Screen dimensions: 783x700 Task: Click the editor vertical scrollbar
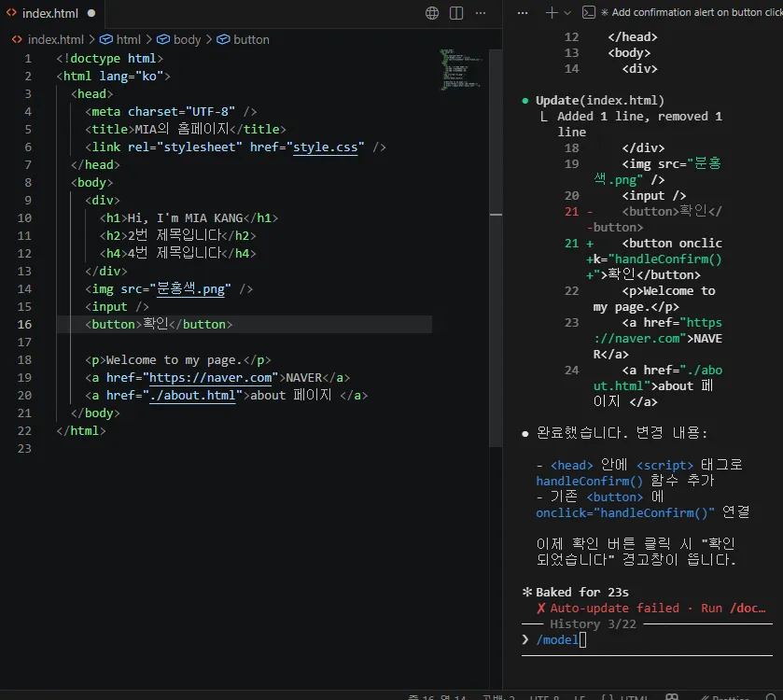[496, 247]
